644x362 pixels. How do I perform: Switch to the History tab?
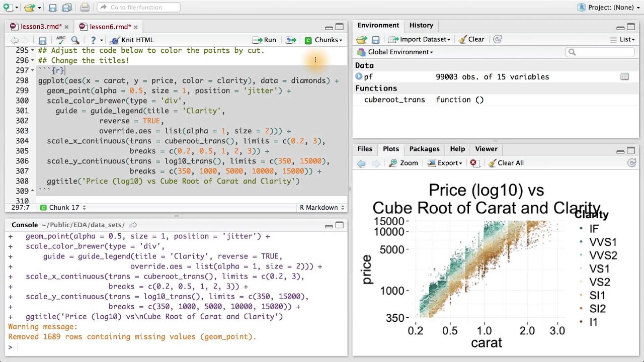click(421, 25)
